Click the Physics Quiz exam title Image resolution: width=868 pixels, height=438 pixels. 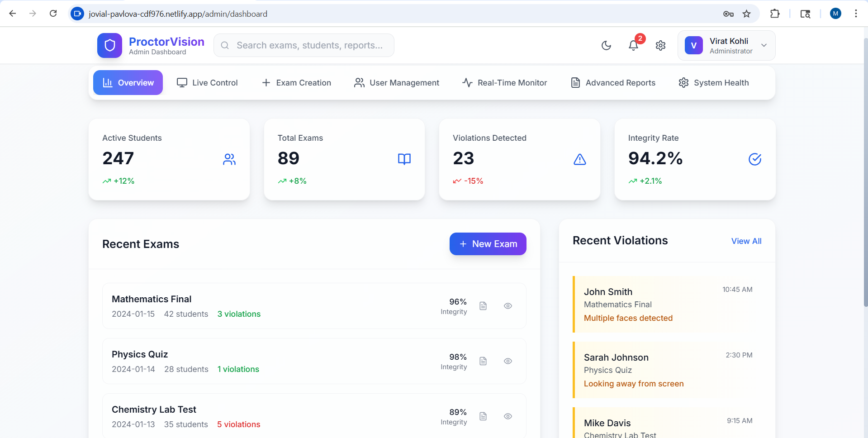tap(140, 354)
